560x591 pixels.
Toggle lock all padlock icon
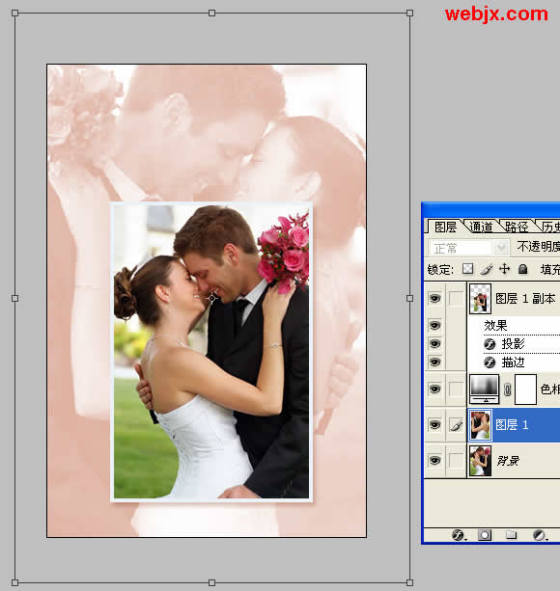click(523, 269)
